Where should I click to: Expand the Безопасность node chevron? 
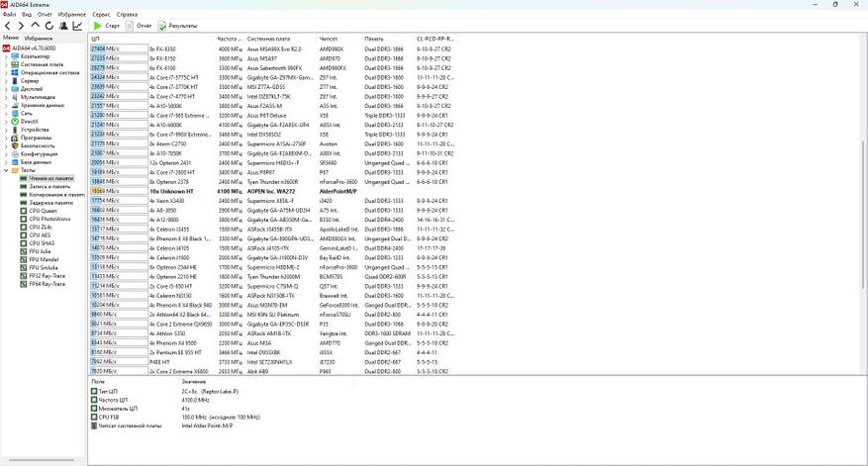[x=6, y=145]
